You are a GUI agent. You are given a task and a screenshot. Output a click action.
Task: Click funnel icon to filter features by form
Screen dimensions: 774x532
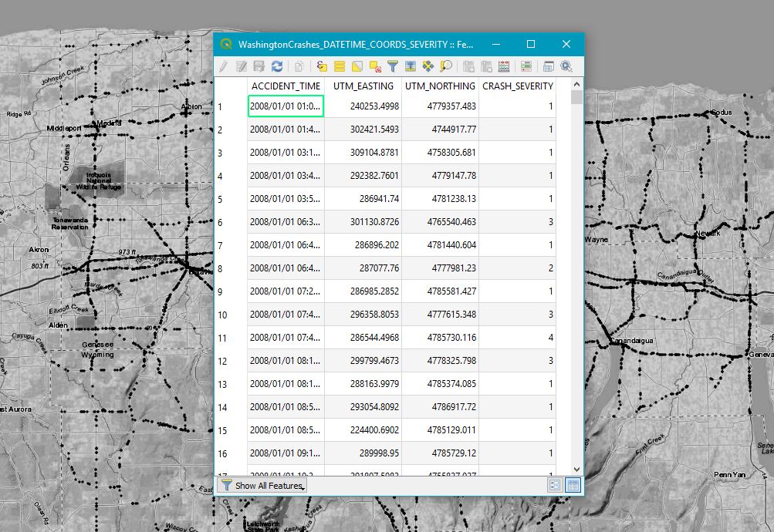[x=392, y=67]
